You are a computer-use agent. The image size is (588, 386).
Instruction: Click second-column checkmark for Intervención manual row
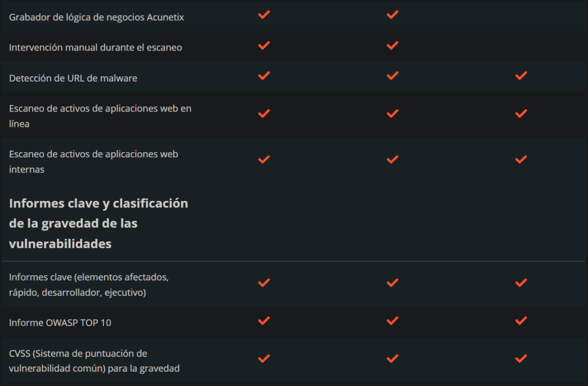tap(393, 45)
